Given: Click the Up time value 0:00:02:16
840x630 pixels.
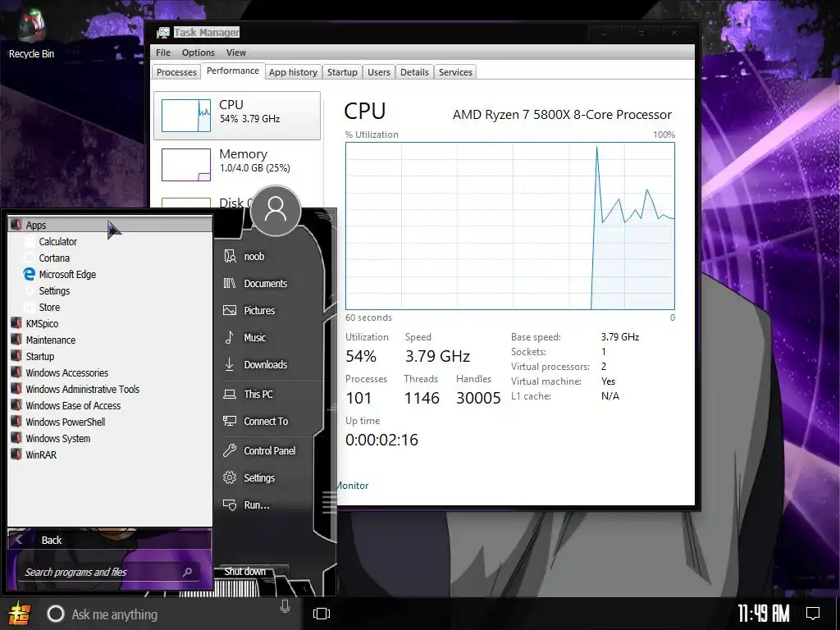Looking at the screenshot, I should 381,440.
